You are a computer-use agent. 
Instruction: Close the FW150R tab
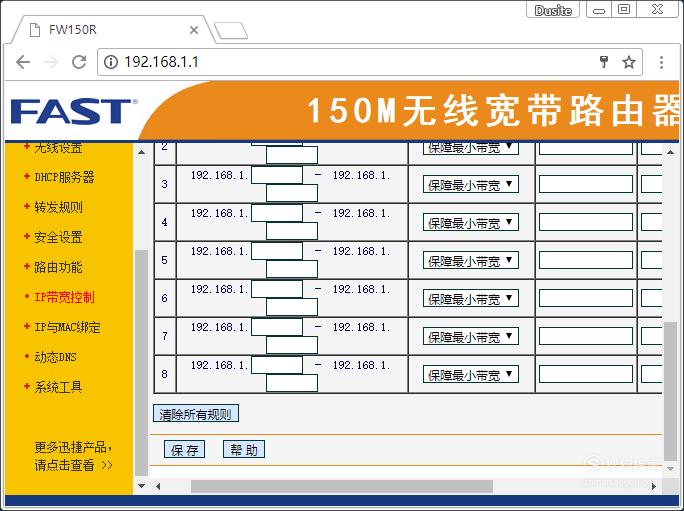pos(194,30)
